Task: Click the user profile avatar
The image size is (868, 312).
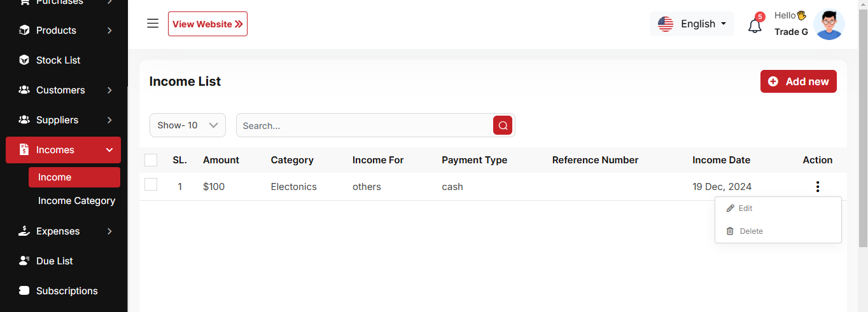Action: [829, 25]
